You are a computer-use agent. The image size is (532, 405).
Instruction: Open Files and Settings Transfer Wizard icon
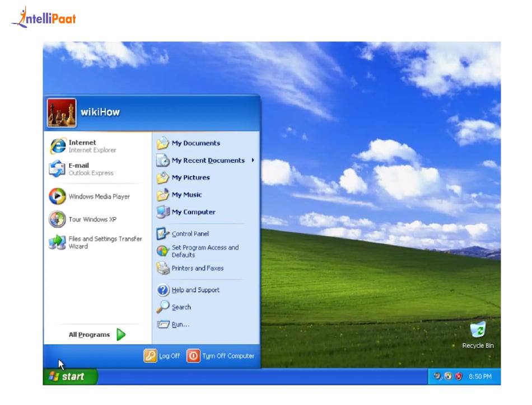click(57, 242)
